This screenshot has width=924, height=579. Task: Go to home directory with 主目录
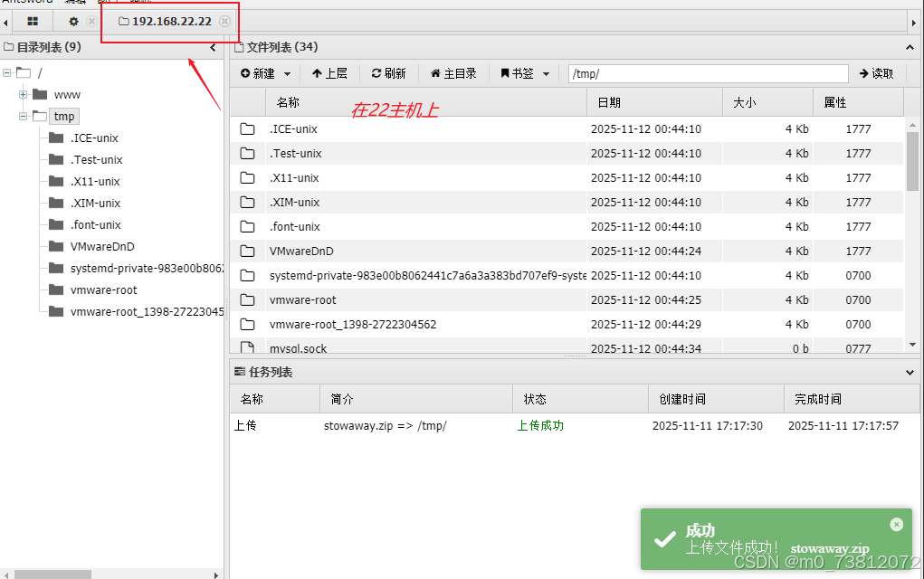[453, 73]
